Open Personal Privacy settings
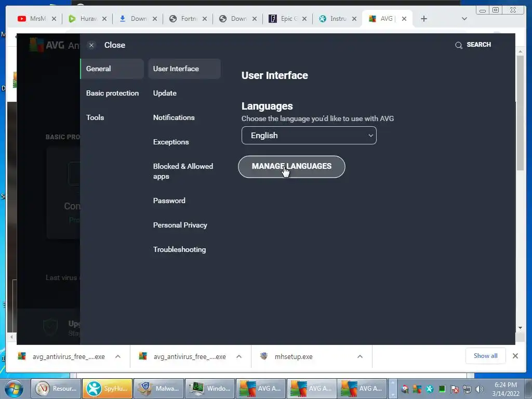 coord(180,225)
